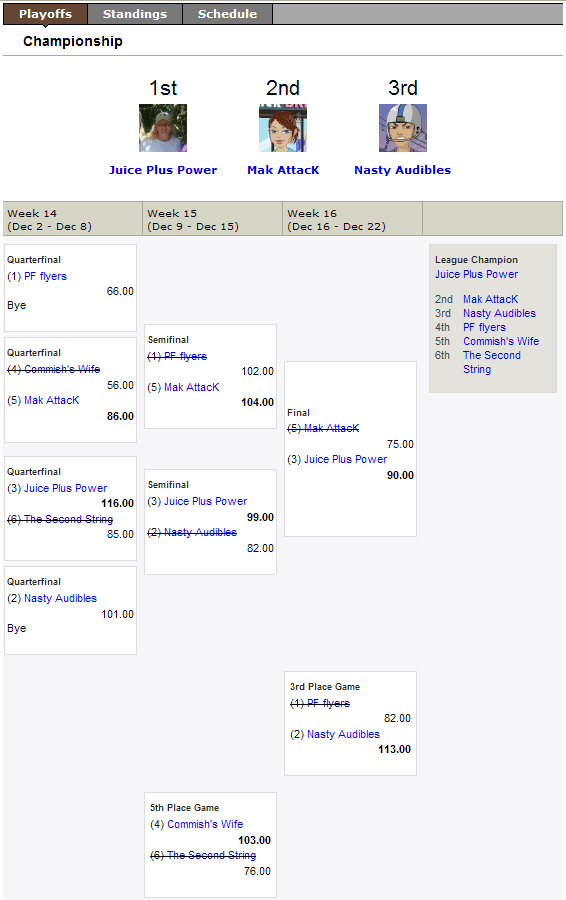Click Juice Plus Power in the Final
This screenshot has height=900, width=566.
click(346, 459)
